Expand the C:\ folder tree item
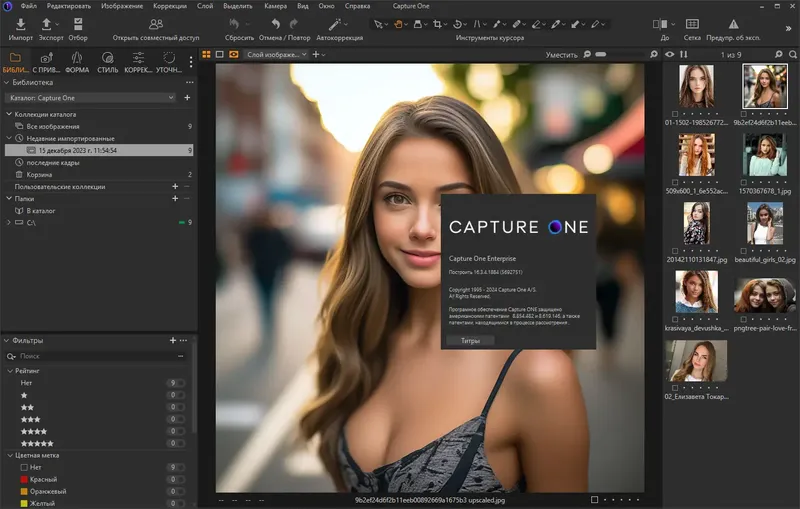The image size is (800, 509). click(9, 222)
